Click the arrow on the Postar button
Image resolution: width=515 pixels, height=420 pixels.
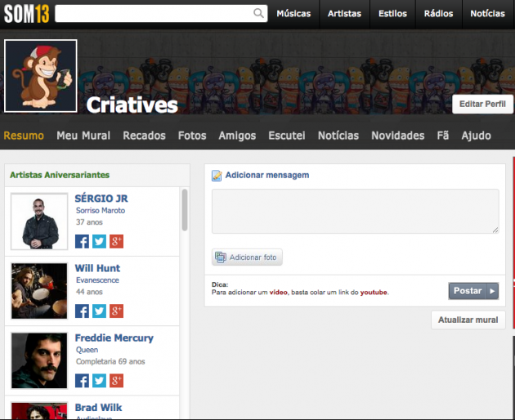tap(492, 291)
